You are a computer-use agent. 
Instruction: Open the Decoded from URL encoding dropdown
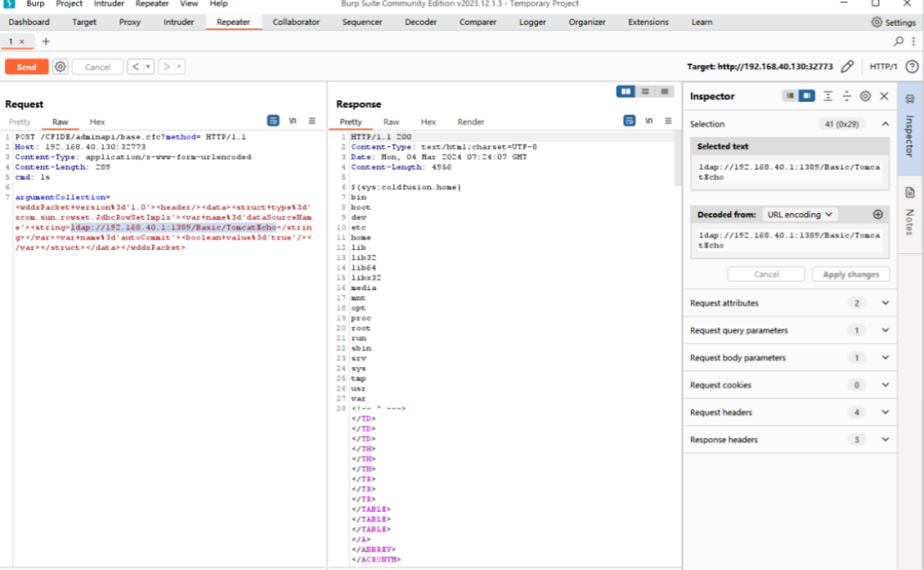click(x=800, y=215)
